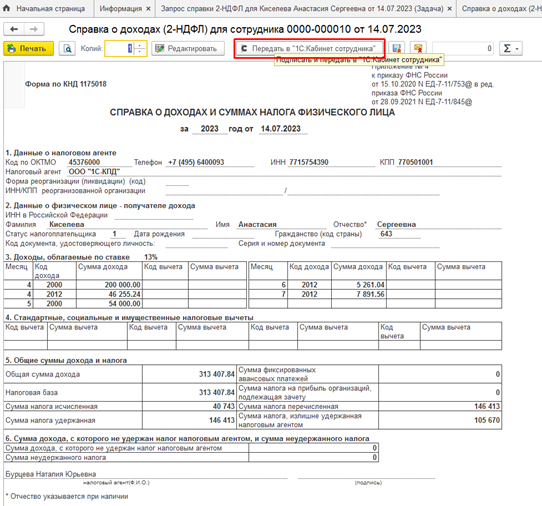
Task: Select the first name Анастасия
Action: coord(258,224)
